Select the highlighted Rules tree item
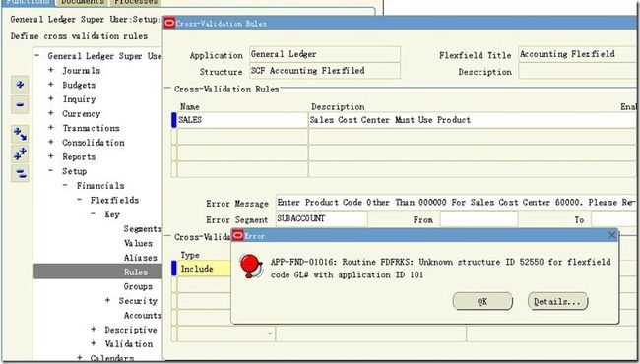 click(97, 272)
